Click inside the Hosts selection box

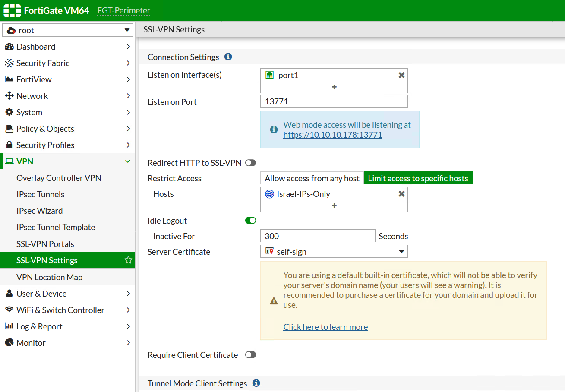click(x=334, y=199)
